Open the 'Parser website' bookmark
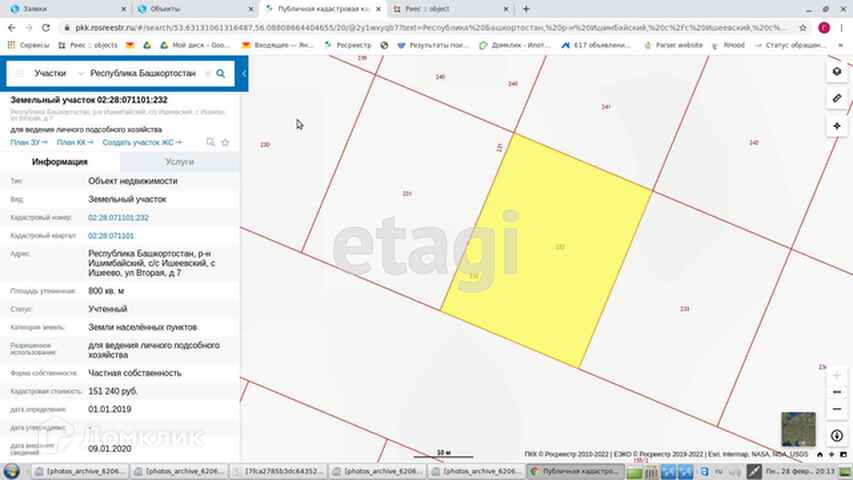Screen dimensions: 853x480 (x=673, y=45)
